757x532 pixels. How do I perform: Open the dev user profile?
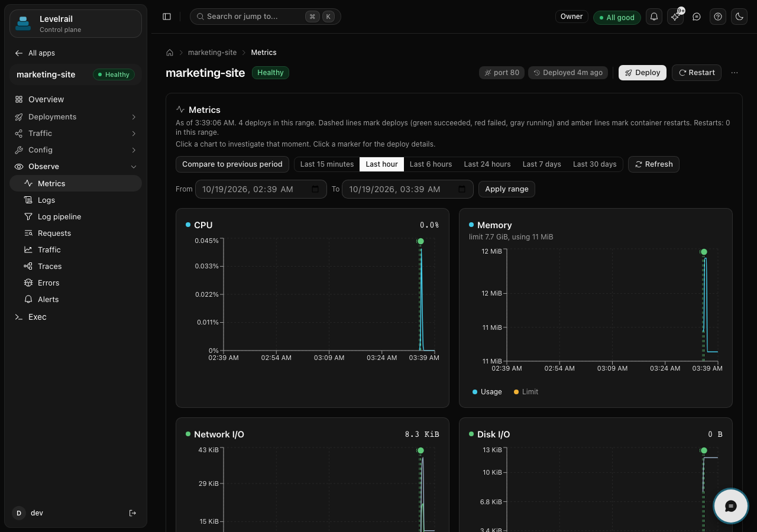[x=37, y=513]
